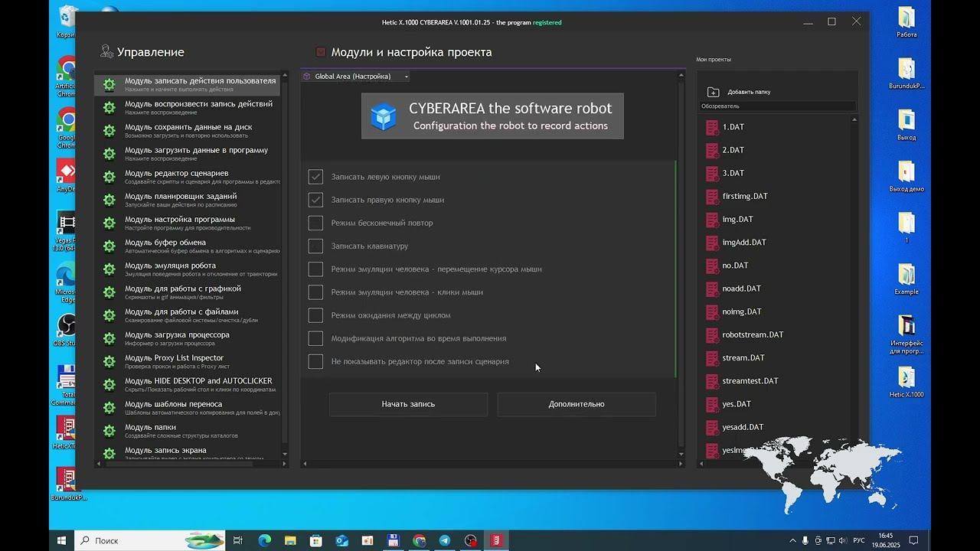Select Модуль планировщик заданий
Image resolution: width=980 pixels, height=551 pixels.
coord(188,200)
